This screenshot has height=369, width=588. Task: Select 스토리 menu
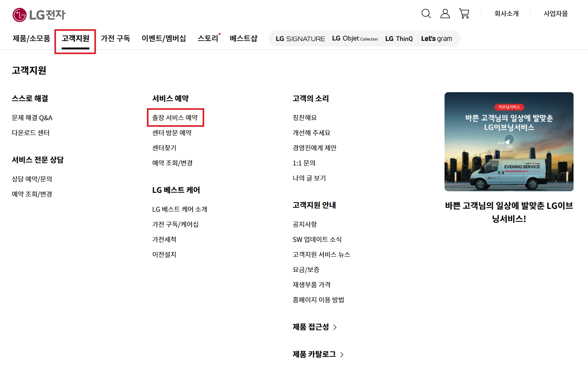[x=208, y=38]
